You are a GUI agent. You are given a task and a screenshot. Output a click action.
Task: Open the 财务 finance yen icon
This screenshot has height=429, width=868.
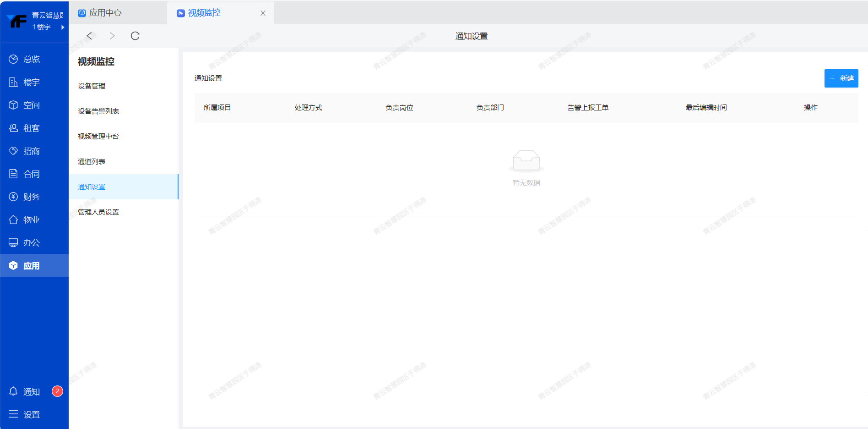click(13, 197)
